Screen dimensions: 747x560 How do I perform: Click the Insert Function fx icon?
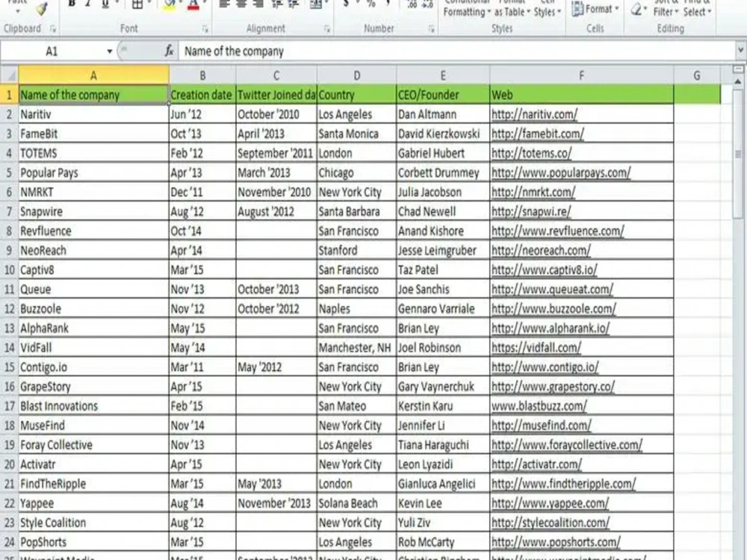pos(169,51)
